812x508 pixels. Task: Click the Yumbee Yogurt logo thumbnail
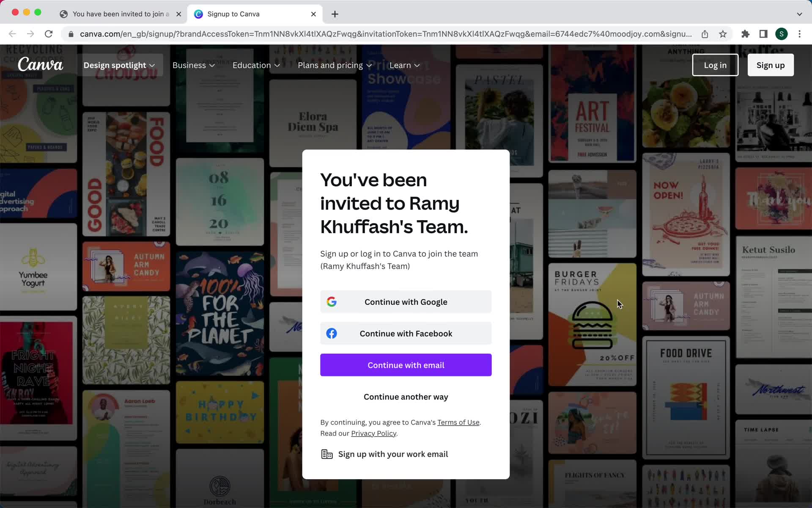point(38,267)
